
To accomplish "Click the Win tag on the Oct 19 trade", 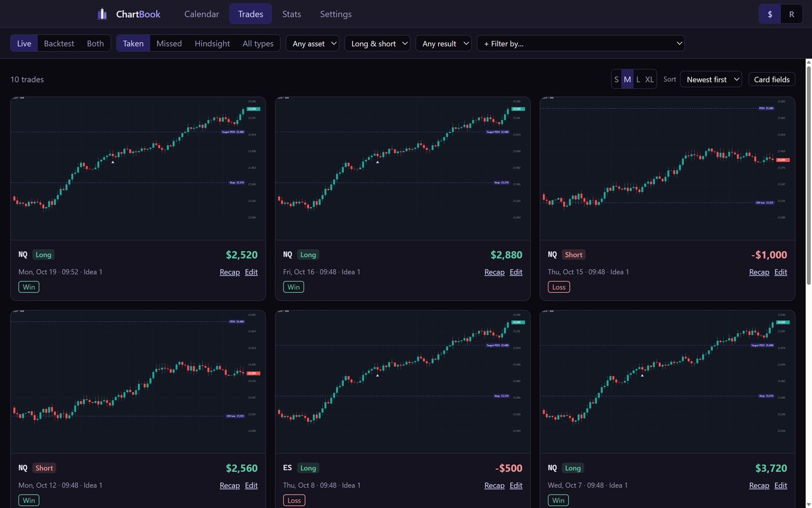I will point(29,287).
